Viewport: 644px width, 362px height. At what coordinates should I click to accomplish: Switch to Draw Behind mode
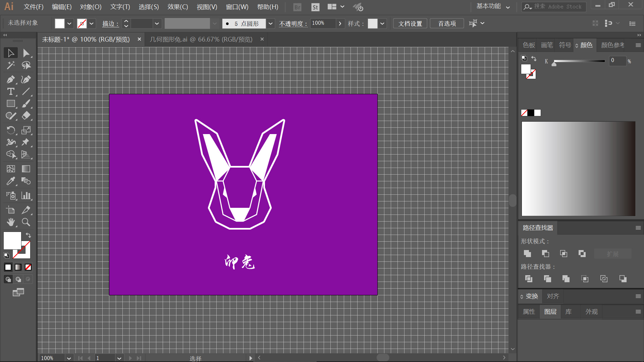[x=18, y=279]
